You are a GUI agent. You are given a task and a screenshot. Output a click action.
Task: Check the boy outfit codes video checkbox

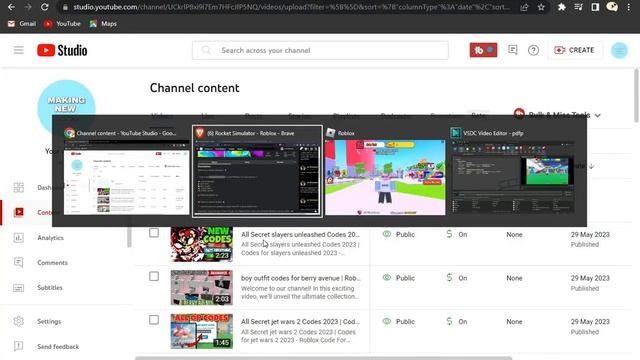154,276
